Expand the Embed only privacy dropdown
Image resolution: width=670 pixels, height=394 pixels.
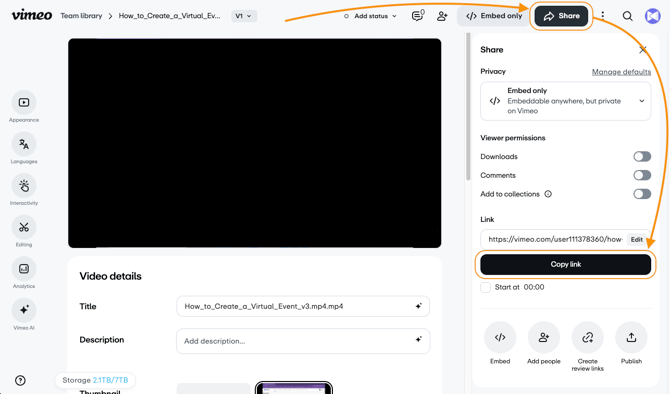click(x=565, y=101)
